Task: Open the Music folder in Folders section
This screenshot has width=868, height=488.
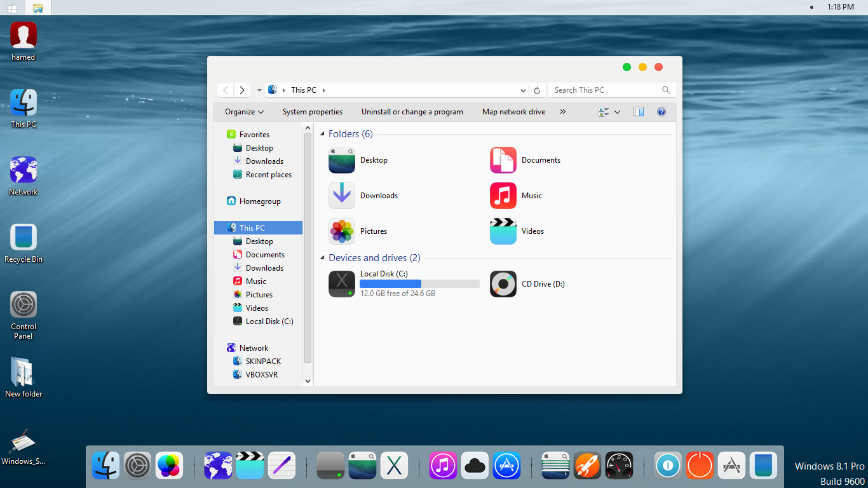Action: click(503, 196)
